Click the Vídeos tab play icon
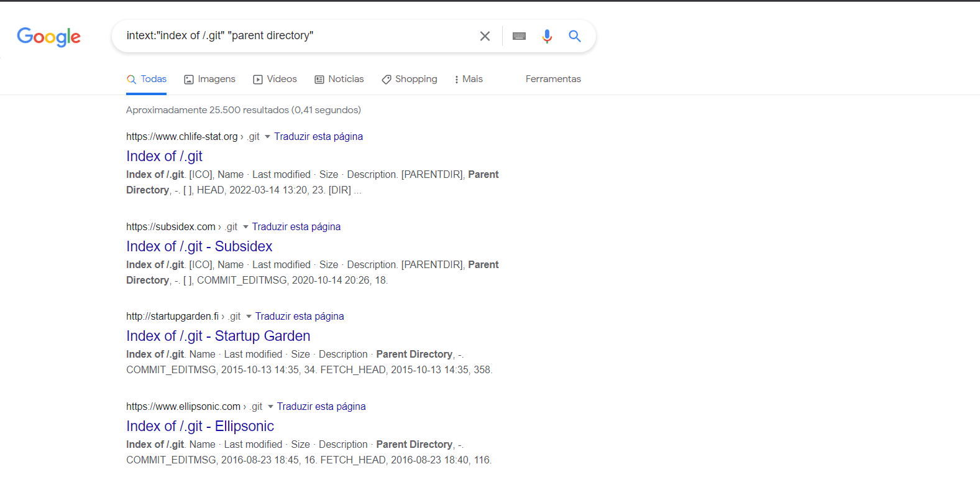The height and width of the screenshot is (492, 980). [x=258, y=80]
